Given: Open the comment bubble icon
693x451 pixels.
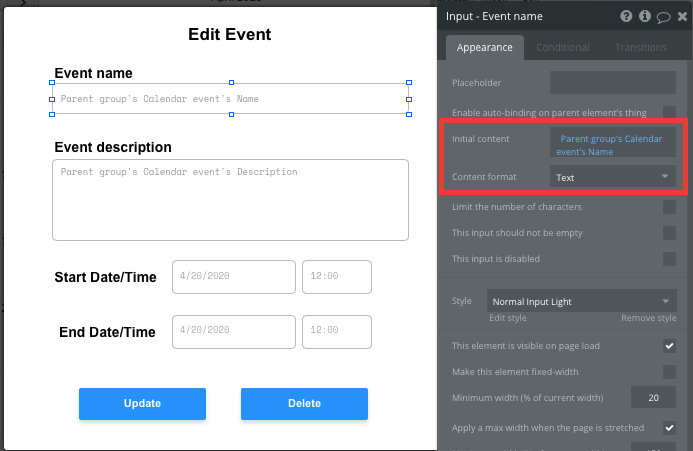Looking at the screenshot, I should [663, 17].
